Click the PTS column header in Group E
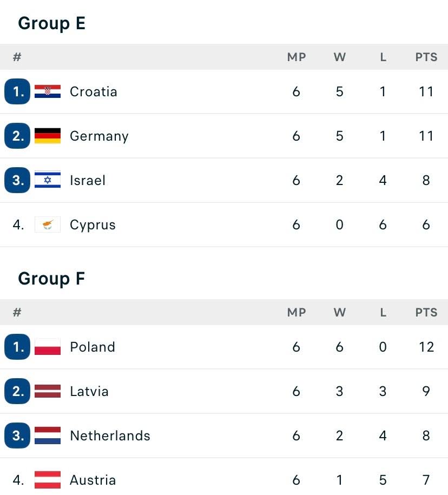Image resolution: width=448 pixels, height=495 pixels. pyautogui.click(x=426, y=57)
